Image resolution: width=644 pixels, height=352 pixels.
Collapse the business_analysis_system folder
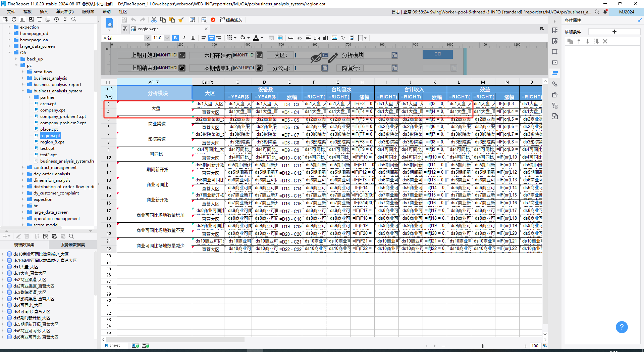[23, 91]
